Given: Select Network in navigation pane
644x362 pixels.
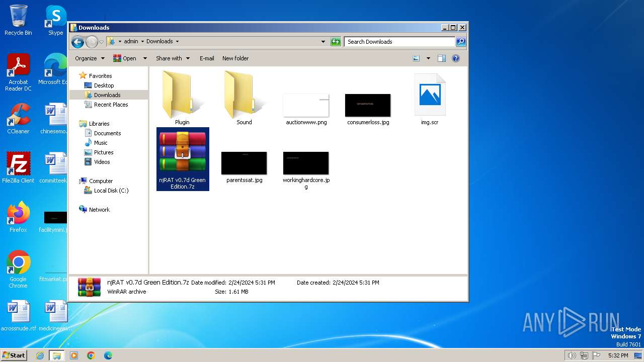Looking at the screenshot, I should pyautogui.click(x=99, y=210).
